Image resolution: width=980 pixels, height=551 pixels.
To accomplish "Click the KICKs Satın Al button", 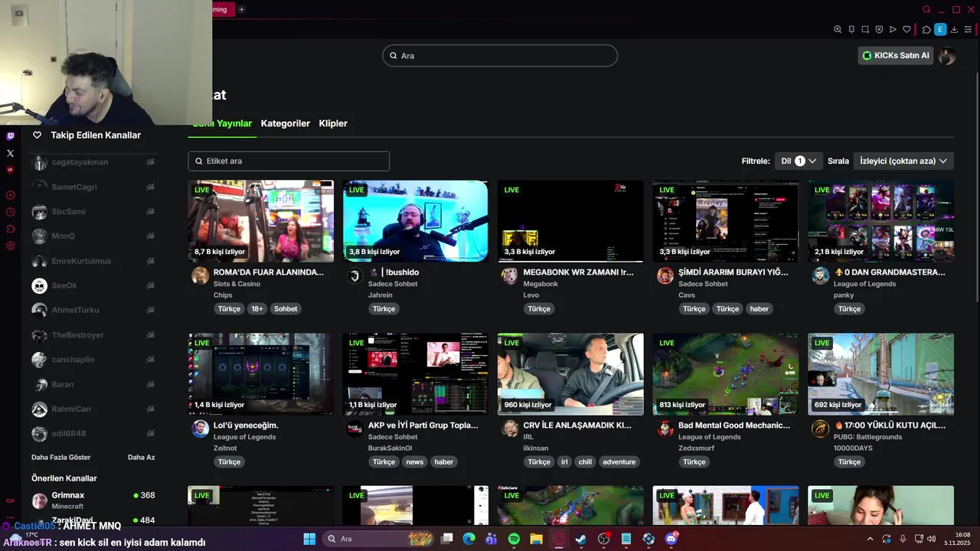I will pos(895,55).
